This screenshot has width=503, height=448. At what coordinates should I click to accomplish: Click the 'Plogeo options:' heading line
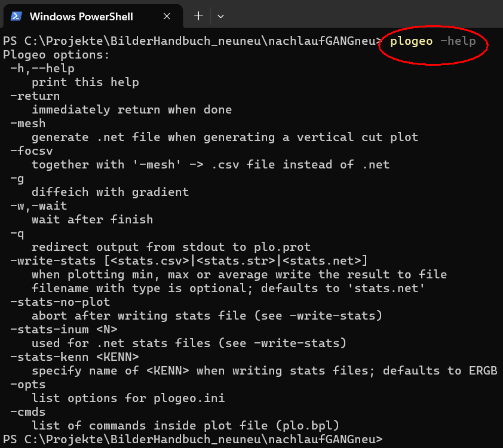click(56, 55)
